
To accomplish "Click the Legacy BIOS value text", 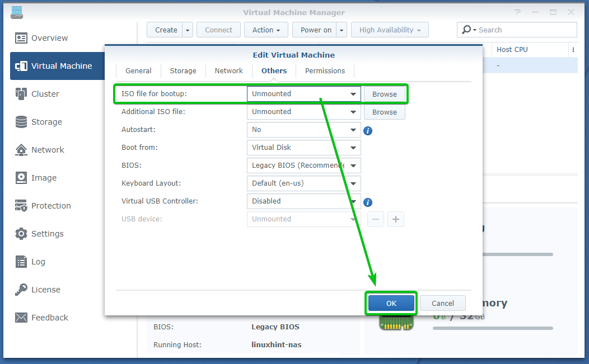I will click(275, 327).
